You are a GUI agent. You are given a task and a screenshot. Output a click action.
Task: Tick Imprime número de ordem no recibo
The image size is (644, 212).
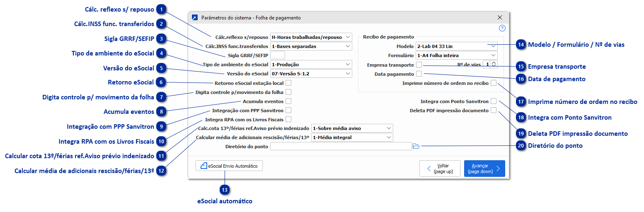pyautogui.click(x=494, y=83)
